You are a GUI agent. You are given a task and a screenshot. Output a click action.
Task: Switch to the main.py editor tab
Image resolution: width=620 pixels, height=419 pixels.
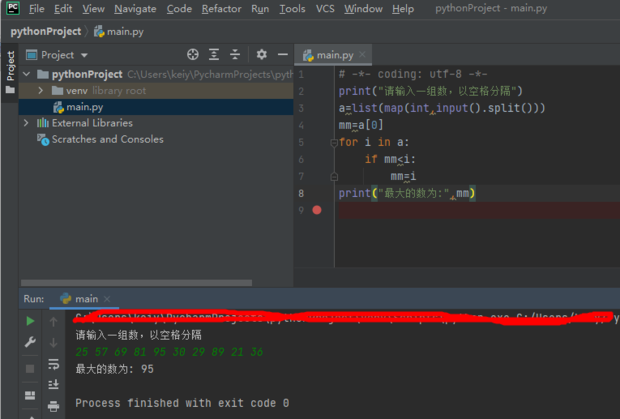[x=334, y=55]
